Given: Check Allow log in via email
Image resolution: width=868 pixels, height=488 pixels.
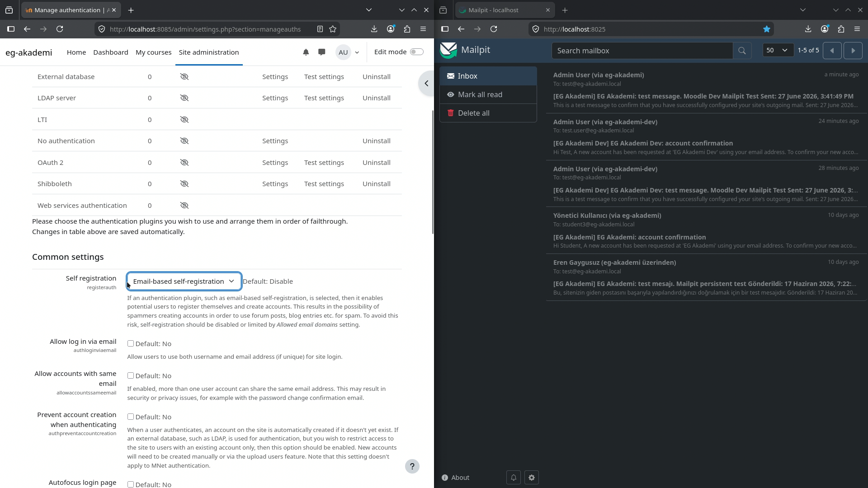Looking at the screenshot, I should click(x=131, y=344).
